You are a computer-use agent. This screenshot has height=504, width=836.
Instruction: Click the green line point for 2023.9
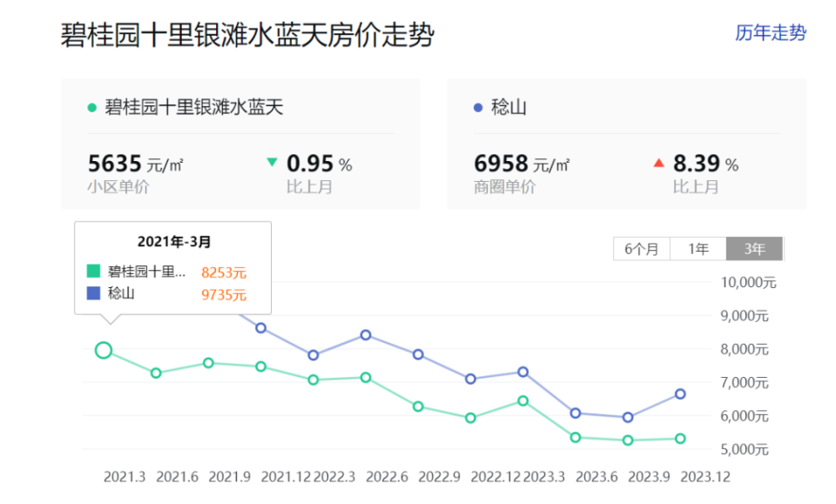(628, 440)
